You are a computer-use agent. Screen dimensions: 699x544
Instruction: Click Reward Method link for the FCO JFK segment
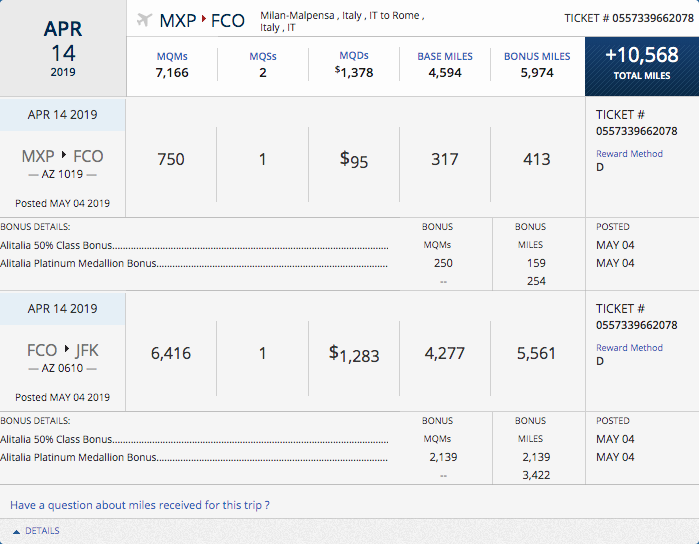[629, 348]
